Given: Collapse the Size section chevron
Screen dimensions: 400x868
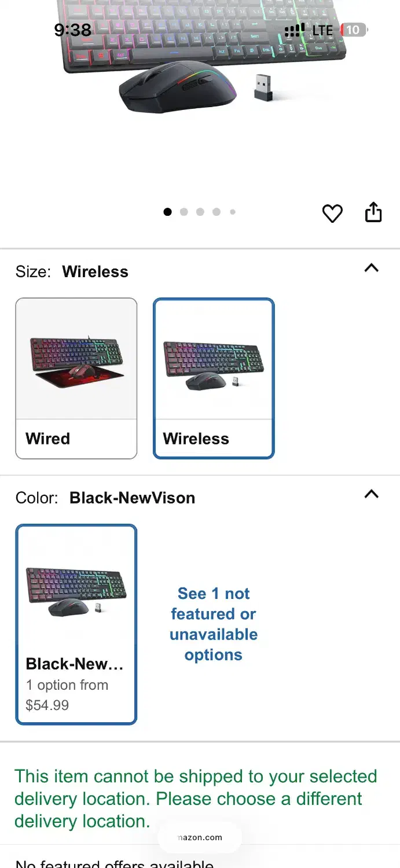Looking at the screenshot, I should click(371, 268).
